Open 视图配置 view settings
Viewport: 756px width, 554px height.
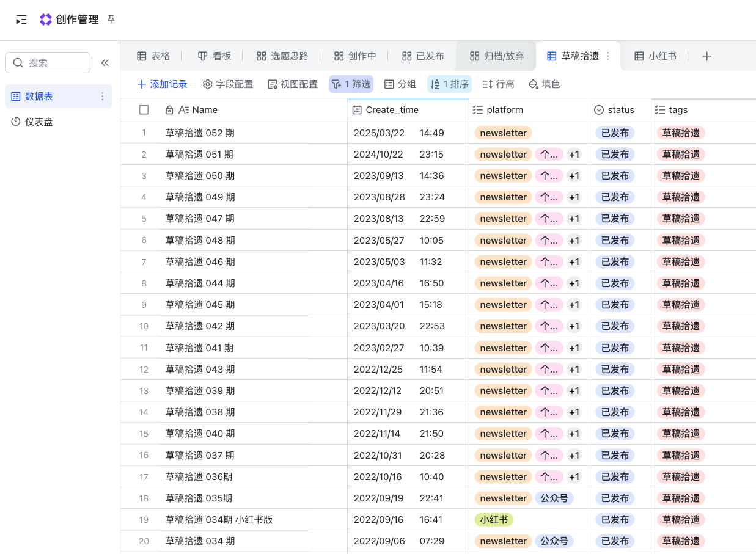(x=293, y=84)
